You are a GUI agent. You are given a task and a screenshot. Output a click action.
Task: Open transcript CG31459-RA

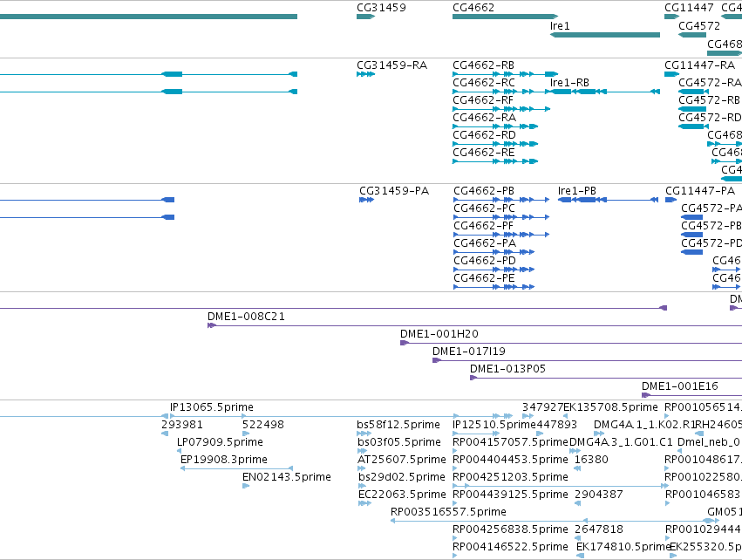(391, 65)
